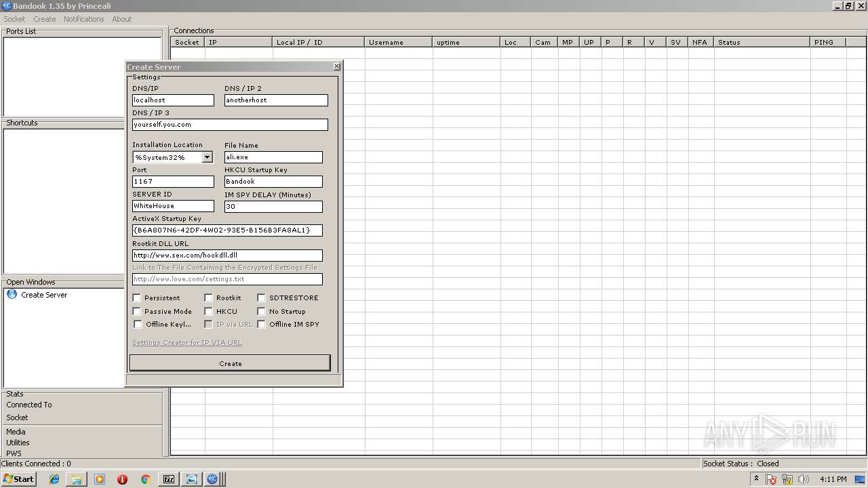Click the Start button
Image resolution: width=868 pixels, height=488 pixels.
(x=19, y=479)
